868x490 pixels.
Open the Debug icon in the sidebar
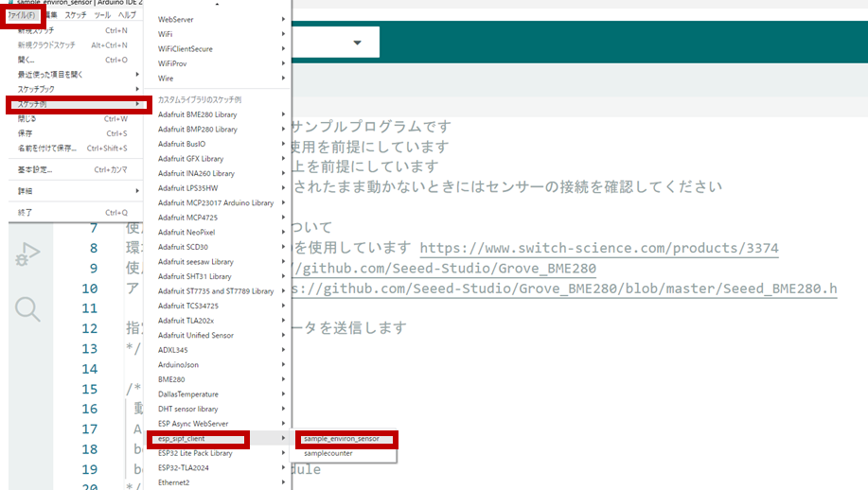[x=27, y=255]
